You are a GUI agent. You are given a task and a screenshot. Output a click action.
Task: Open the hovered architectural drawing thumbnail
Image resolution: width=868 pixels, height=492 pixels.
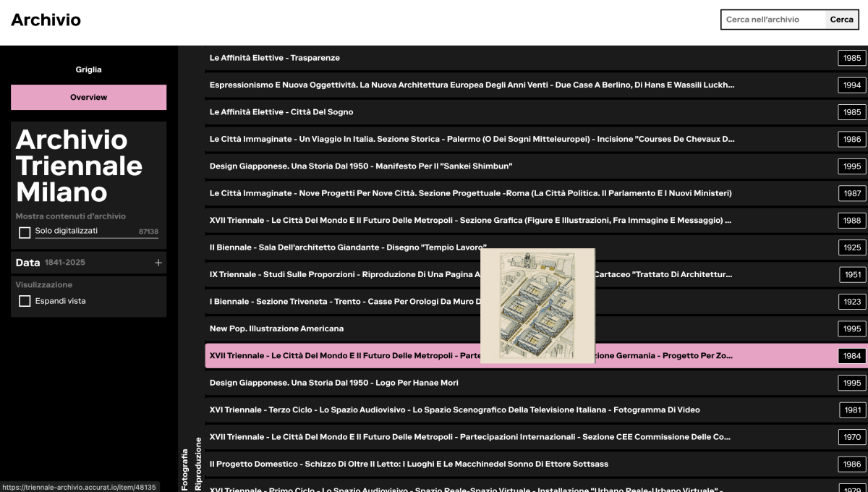[537, 305]
